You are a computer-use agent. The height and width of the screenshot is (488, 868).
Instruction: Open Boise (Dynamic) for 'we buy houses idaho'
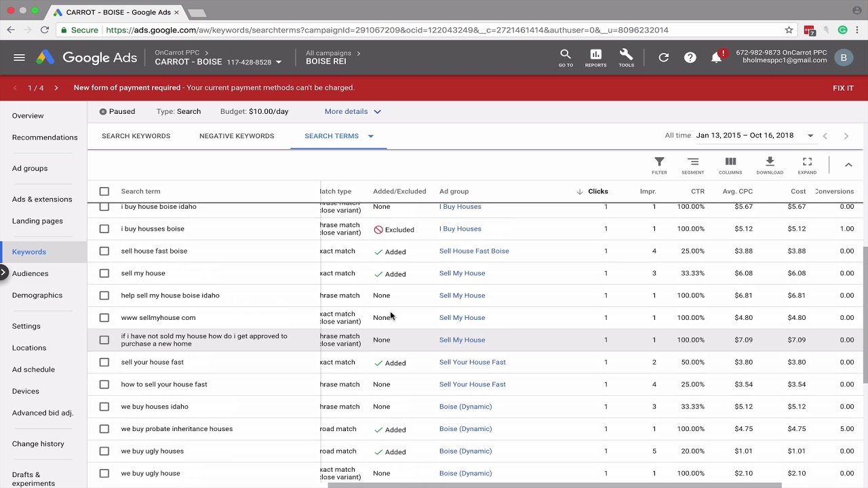[x=465, y=407]
